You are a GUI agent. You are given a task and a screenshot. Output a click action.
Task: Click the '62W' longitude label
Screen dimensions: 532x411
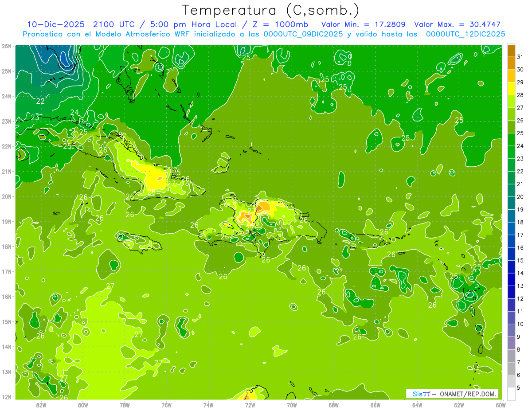tap(459, 405)
